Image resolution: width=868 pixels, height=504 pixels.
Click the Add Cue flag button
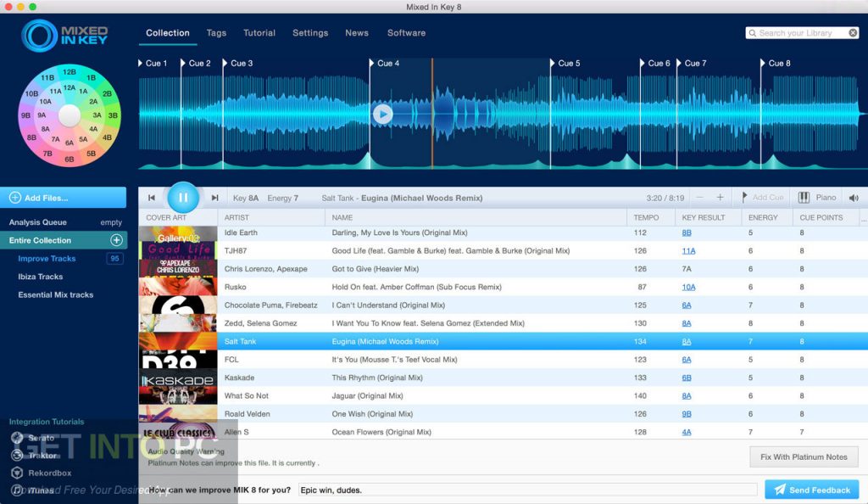click(763, 198)
